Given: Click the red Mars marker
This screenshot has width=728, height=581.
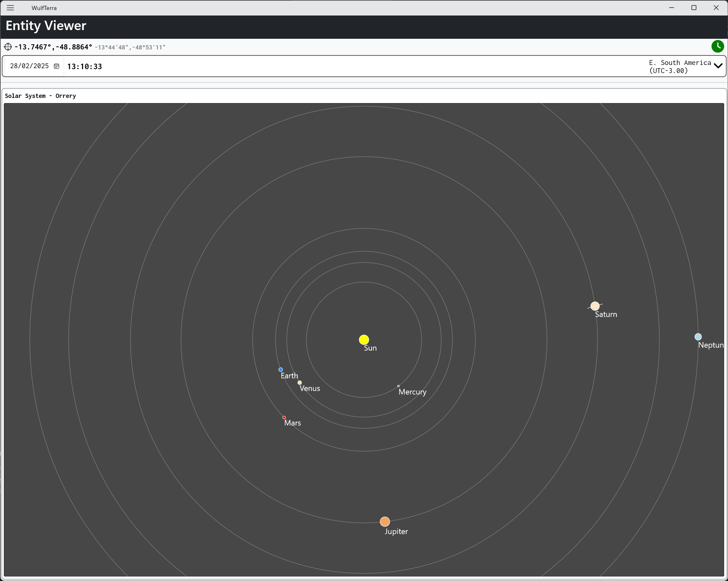Looking at the screenshot, I should click(x=284, y=417).
